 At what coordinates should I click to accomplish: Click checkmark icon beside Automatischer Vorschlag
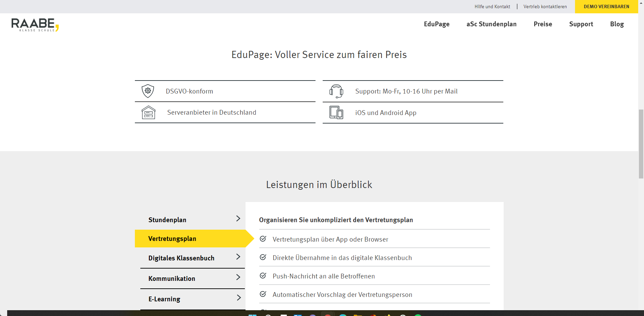263,294
